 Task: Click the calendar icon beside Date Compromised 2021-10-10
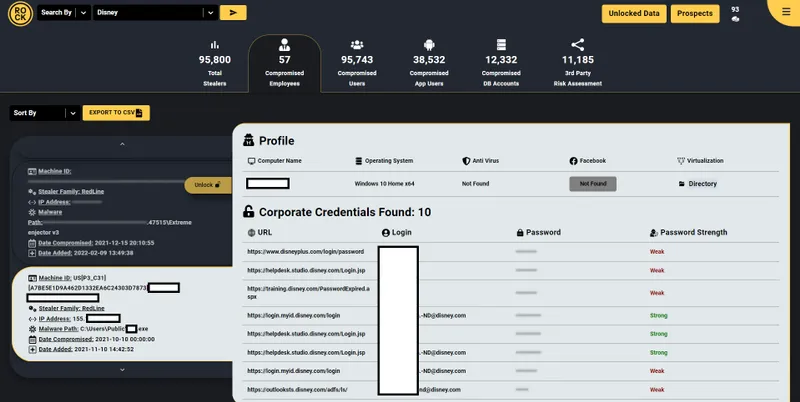coord(32,339)
